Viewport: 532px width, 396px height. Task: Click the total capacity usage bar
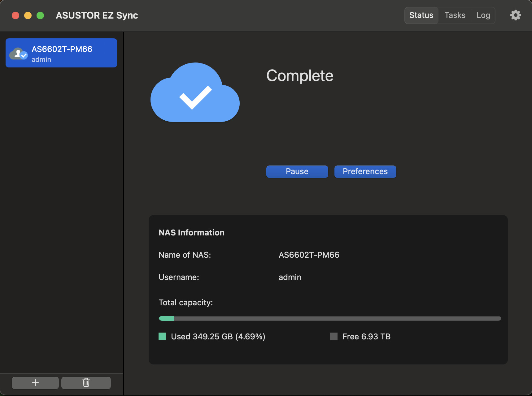click(330, 318)
